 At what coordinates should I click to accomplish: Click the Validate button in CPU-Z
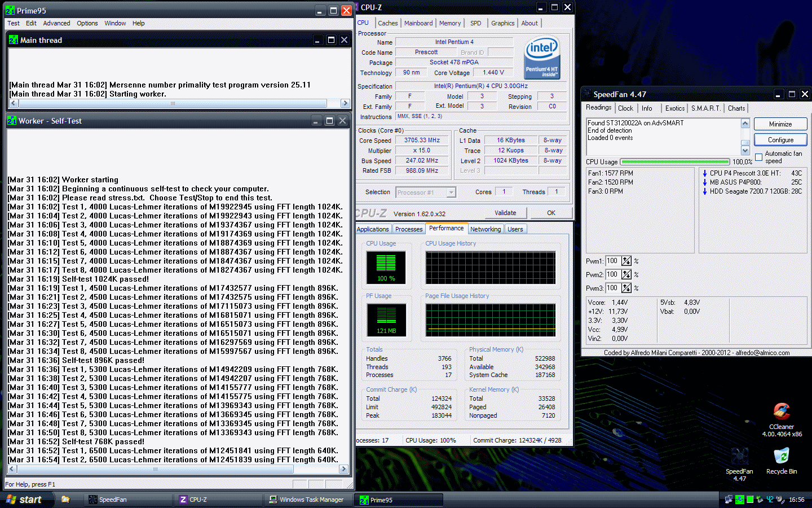tap(505, 213)
